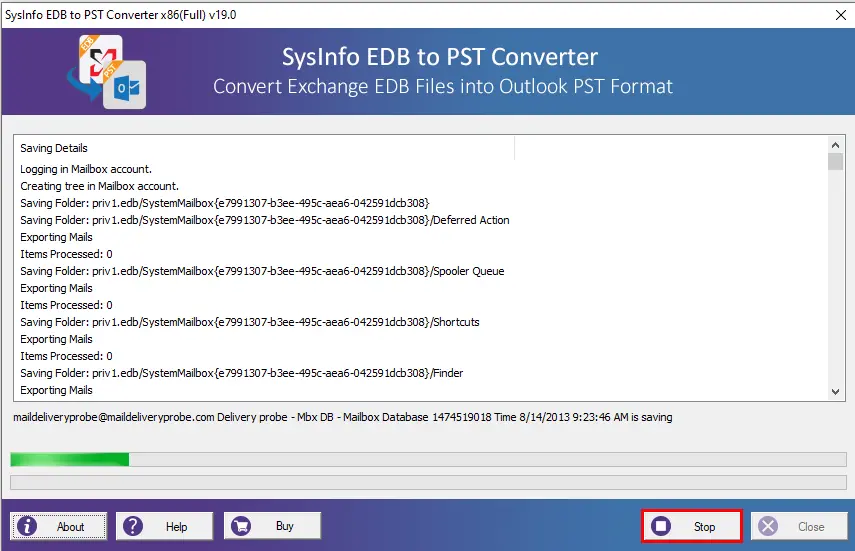Click the grayed Close button label

(x=811, y=526)
